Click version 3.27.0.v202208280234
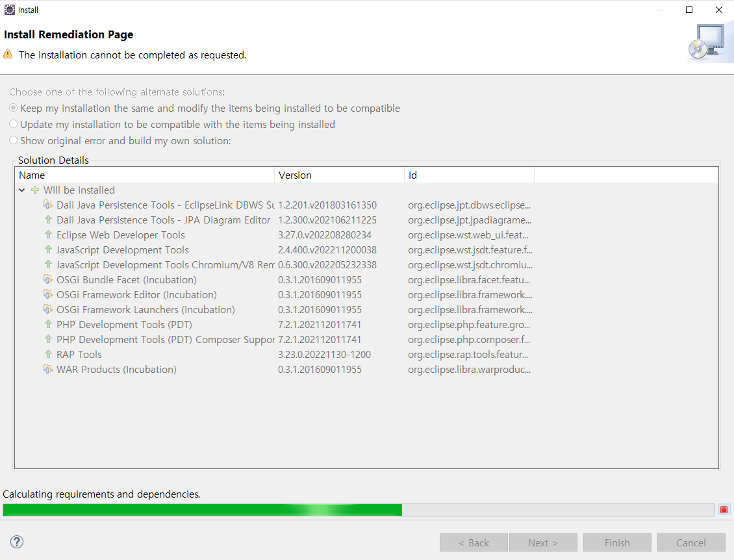This screenshot has width=734, height=560. point(325,235)
